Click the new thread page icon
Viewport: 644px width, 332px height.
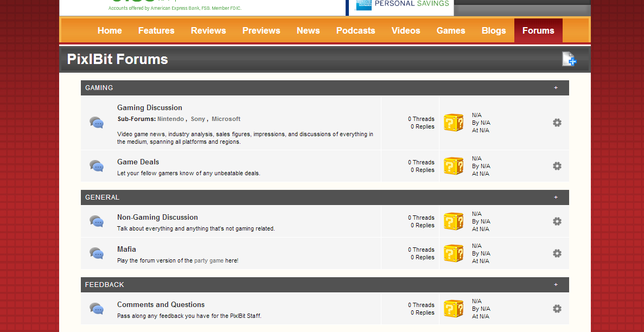[569, 59]
